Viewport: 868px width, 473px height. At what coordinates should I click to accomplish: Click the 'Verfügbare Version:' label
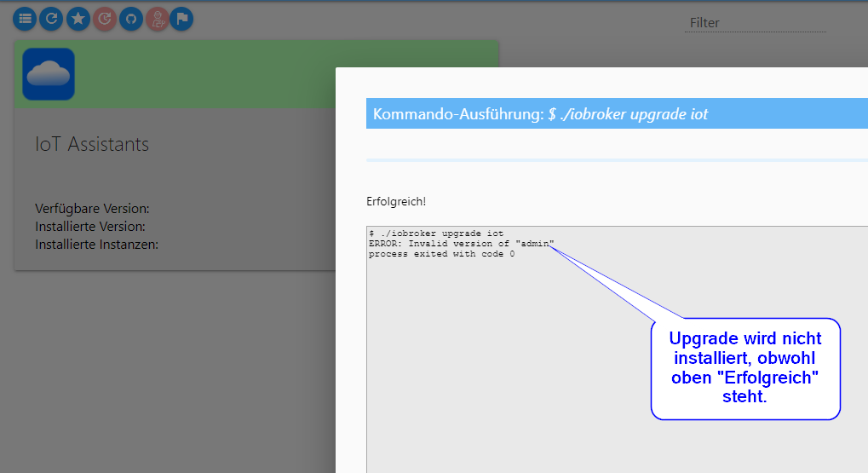[93, 208]
